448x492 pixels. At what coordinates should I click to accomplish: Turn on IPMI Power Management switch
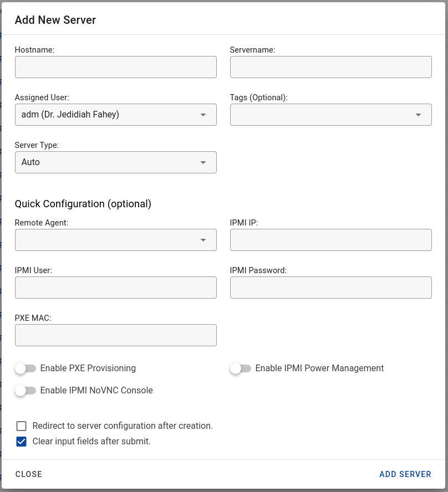click(x=241, y=368)
